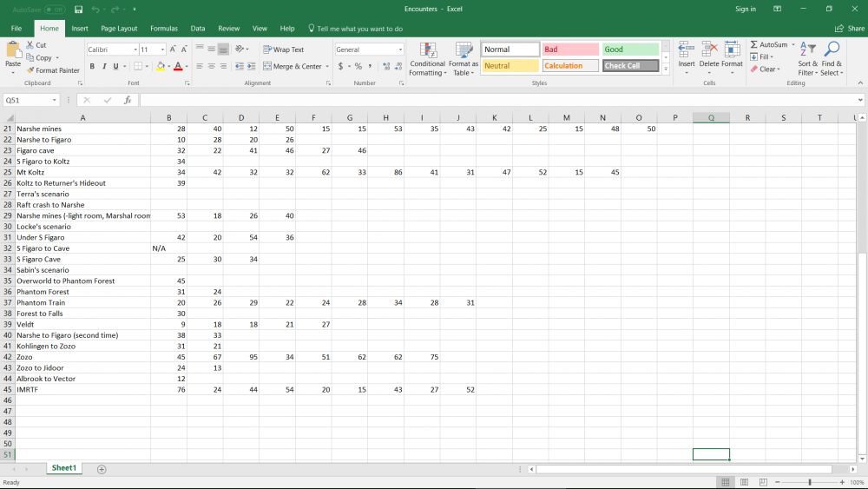The image size is (868, 489).
Task: Open General number format dropdown
Action: tap(400, 50)
